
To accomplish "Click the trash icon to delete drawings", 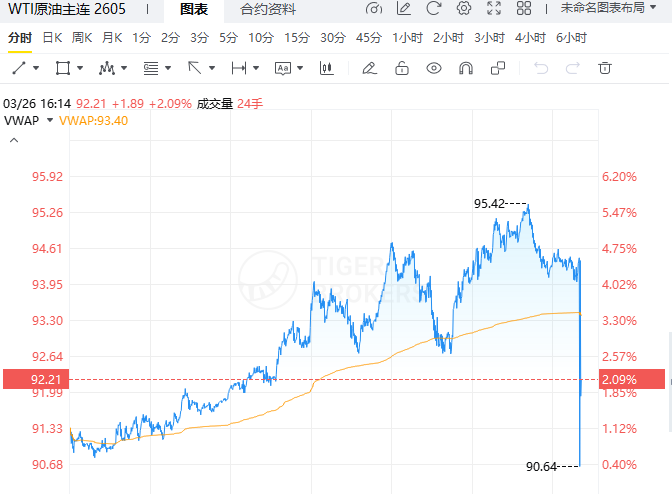I will 604,69.
